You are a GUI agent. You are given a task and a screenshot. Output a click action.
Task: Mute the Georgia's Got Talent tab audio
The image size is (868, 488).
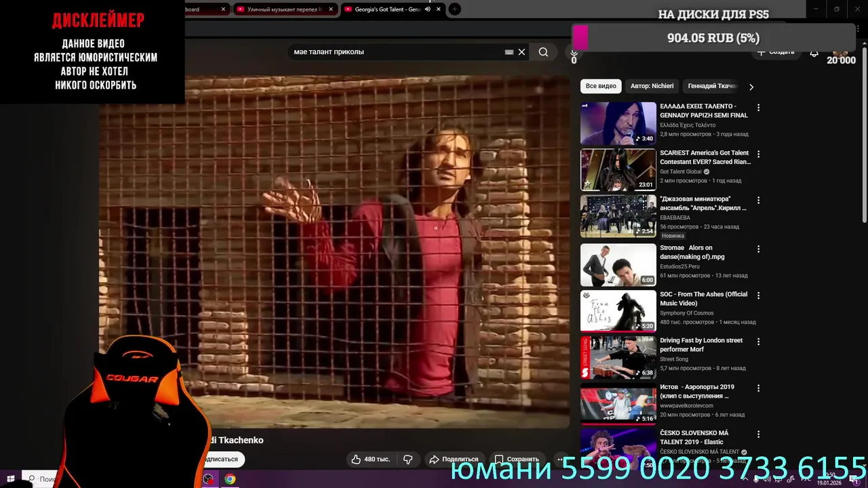click(x=427, y=9)
